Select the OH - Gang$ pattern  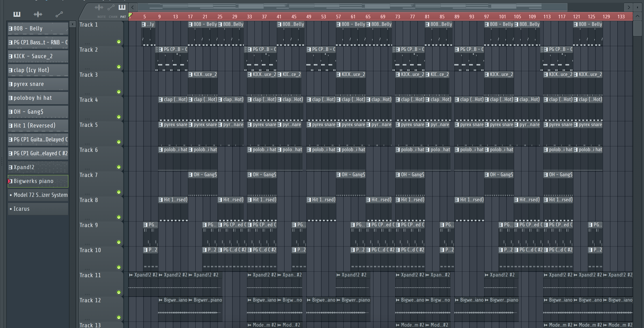[x=38, y=112]
